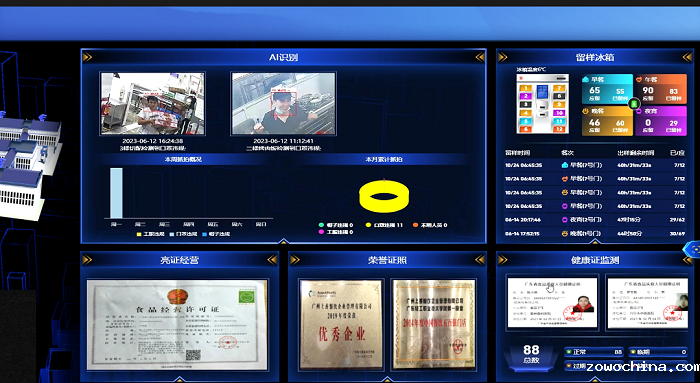Open the camera snapshot dated 2023-06-12 16:24:38
The width and height of the screenshot is (700, 383).
click(x=153, y=104)
